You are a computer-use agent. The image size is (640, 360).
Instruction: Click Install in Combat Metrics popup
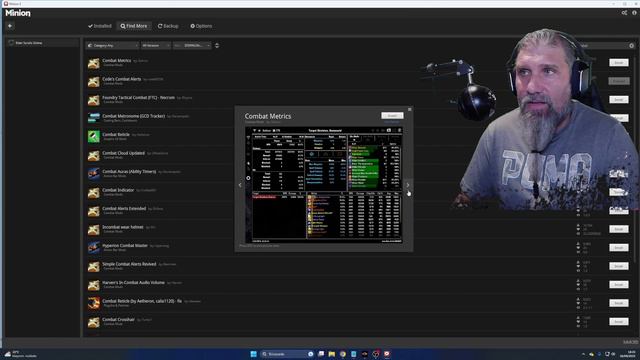click(x=392, y=116)
